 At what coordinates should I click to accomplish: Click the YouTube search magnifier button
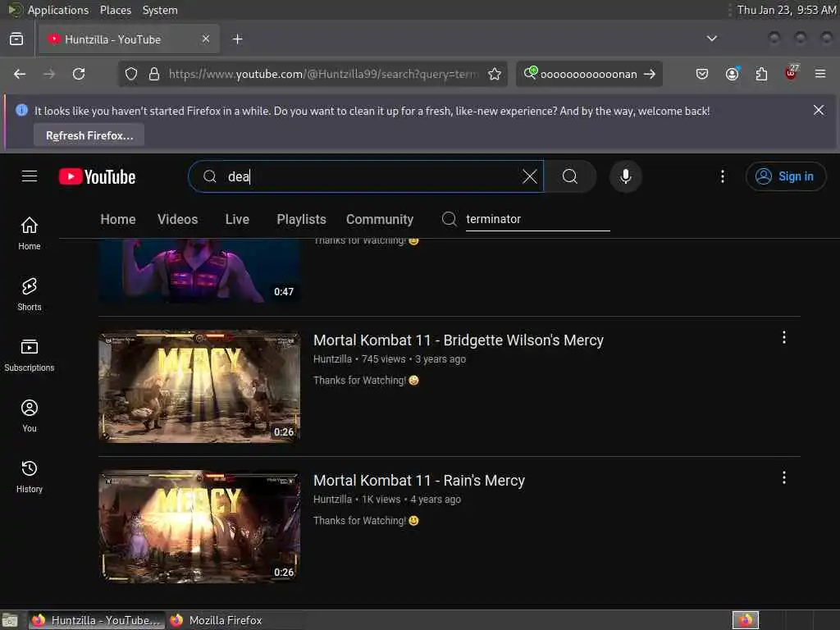(570, 176)
